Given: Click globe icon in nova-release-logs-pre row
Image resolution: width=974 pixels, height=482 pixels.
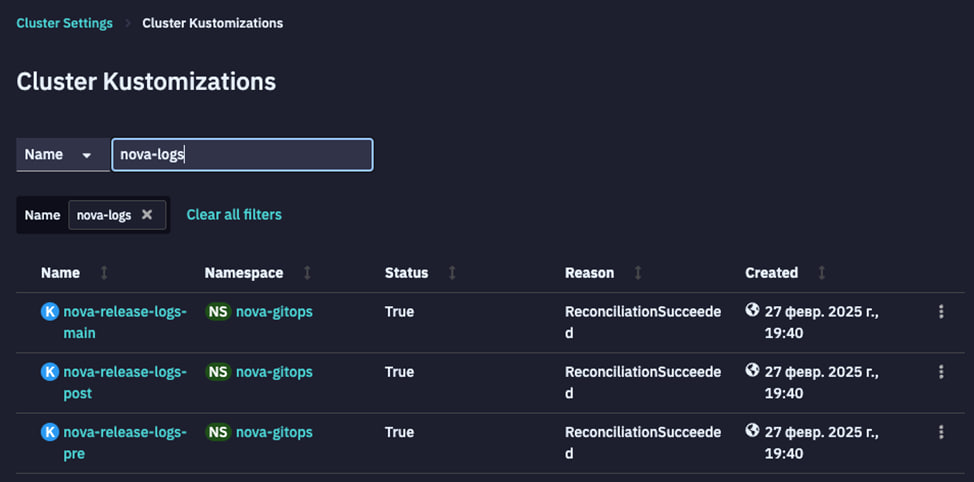Looking at the screenshot, I should 752,430.
